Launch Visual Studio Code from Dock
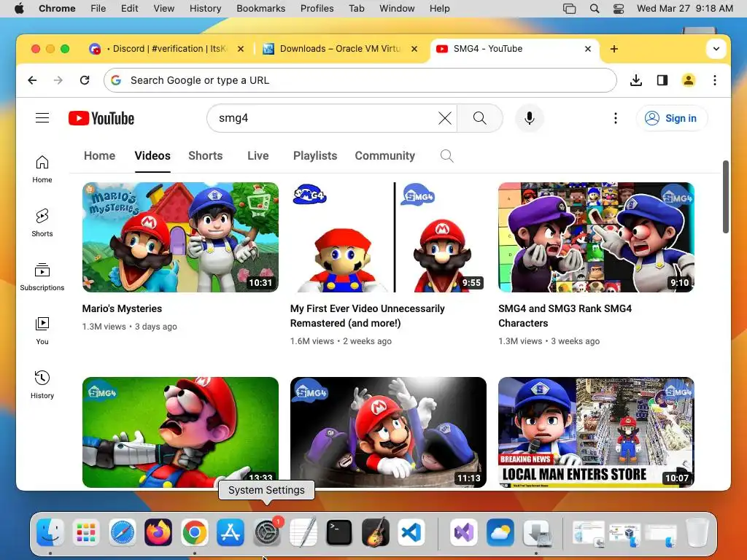This screenshot has width=747, height=560. (x=411, y=532)
